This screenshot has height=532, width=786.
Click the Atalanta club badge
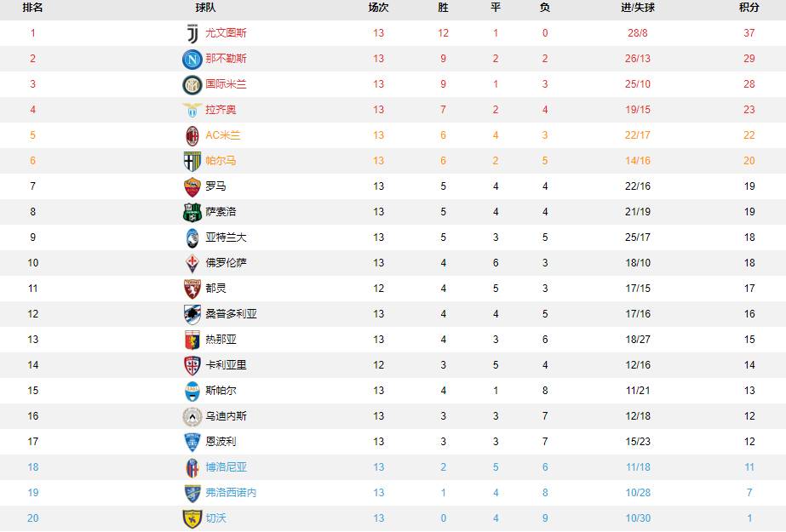tap(192, 238)
